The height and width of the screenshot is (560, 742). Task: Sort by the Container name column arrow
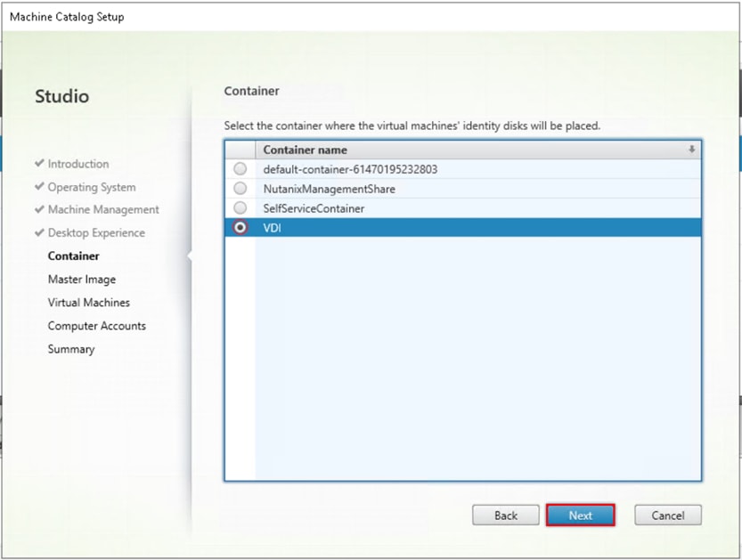coord(692,150)
